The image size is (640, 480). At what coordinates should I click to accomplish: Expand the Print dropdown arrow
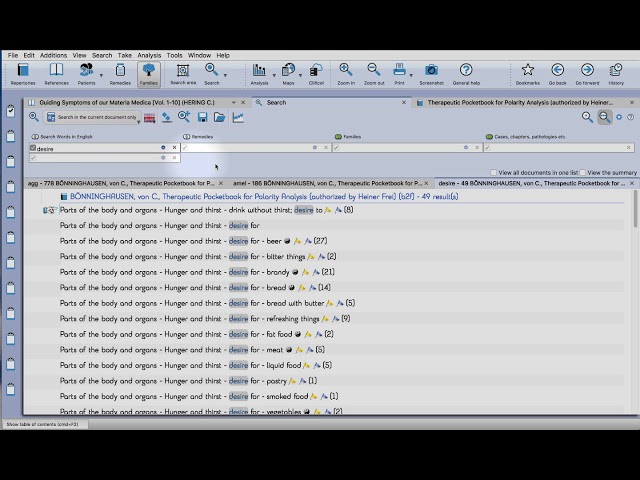(411, 76)
